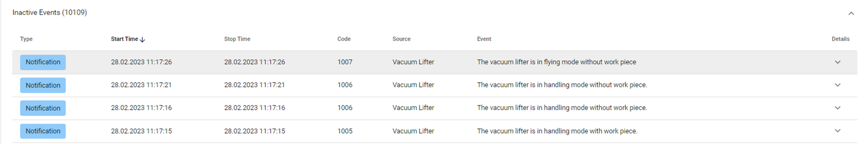
Task: Select the handling mode with work piece event
Action: tap(557, 131)
